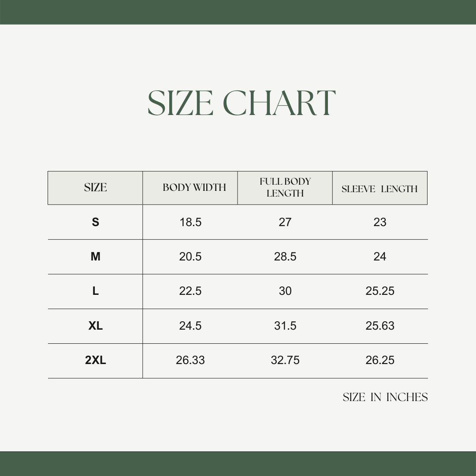Select the 32.75 full body length value
476x476 pixels.
[x=285, y=361]
